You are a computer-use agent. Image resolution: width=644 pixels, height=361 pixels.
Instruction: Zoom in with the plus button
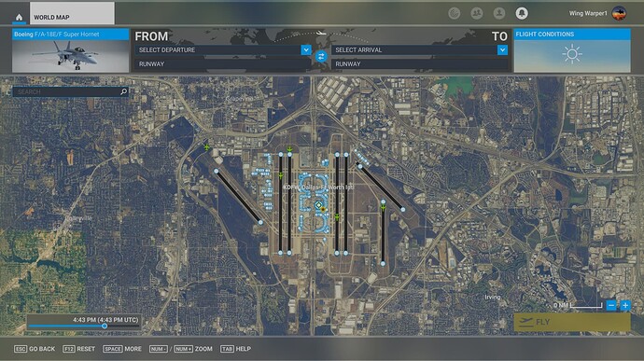(625, 306)
